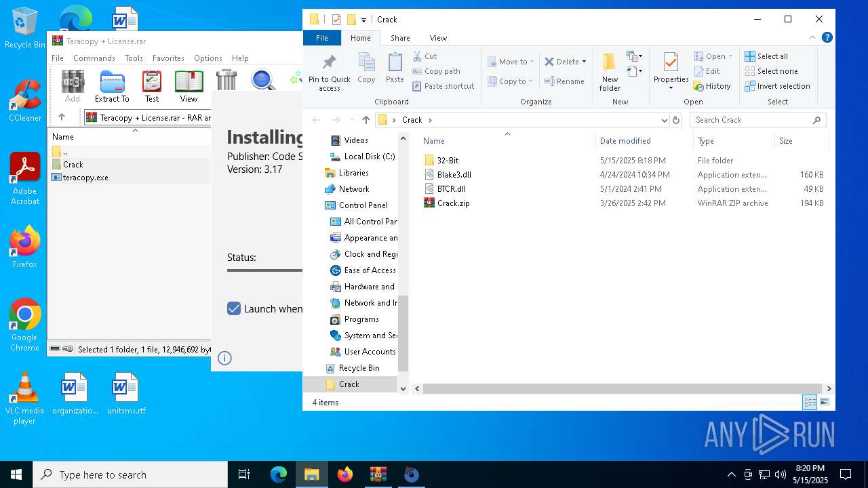Screen dimensions: 868x488
Task: Open WinRAR Options menu
Action: click(x=208, y=58)
